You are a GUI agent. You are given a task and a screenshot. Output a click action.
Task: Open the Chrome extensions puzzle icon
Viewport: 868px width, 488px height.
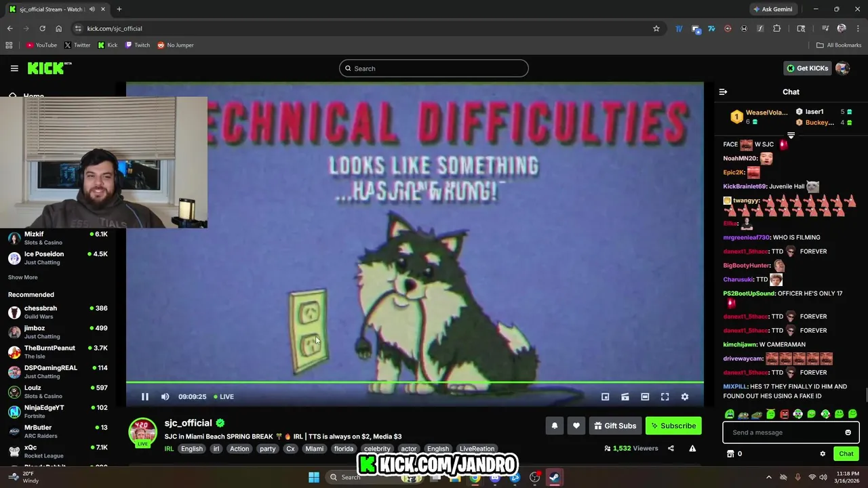(776, 28)
